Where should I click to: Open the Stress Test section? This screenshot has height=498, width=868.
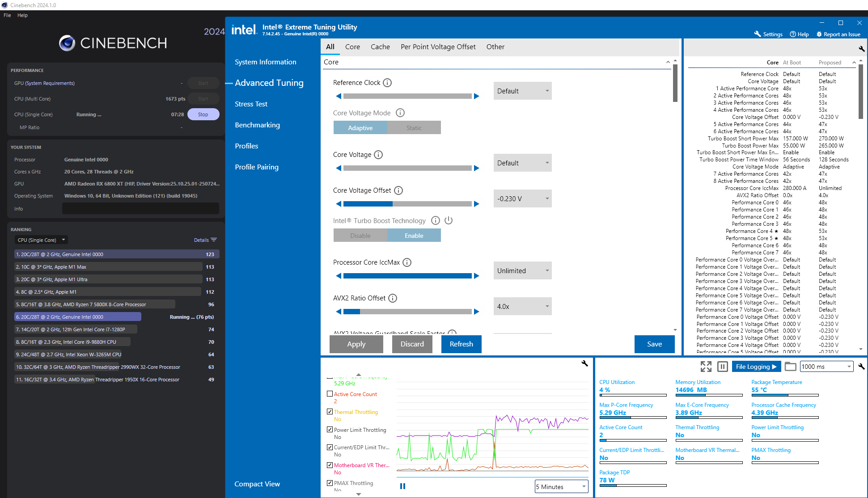pos(251,104)
